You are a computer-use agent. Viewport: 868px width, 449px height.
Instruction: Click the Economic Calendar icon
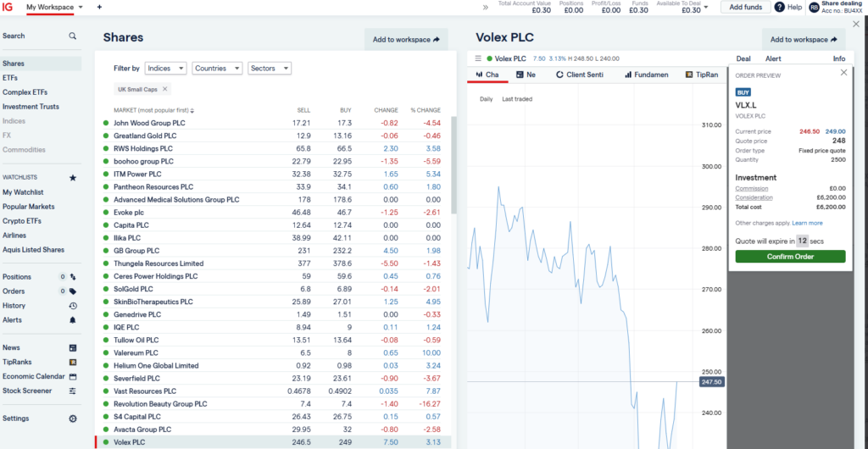point(73,376)
